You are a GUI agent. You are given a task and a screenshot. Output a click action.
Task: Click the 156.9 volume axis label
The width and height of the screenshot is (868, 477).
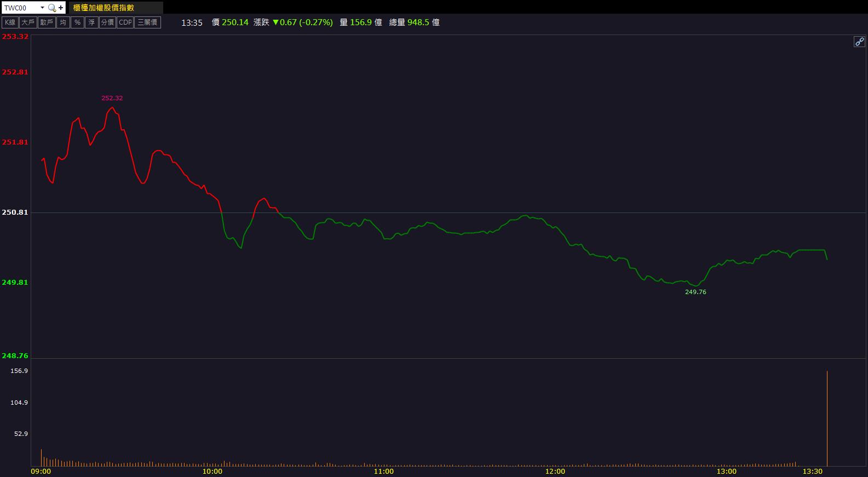pyautogui.click(x=19, y=371)
